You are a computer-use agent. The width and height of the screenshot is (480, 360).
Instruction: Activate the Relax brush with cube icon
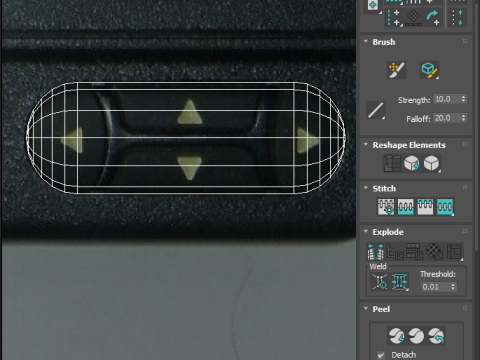tap(429, 70)
